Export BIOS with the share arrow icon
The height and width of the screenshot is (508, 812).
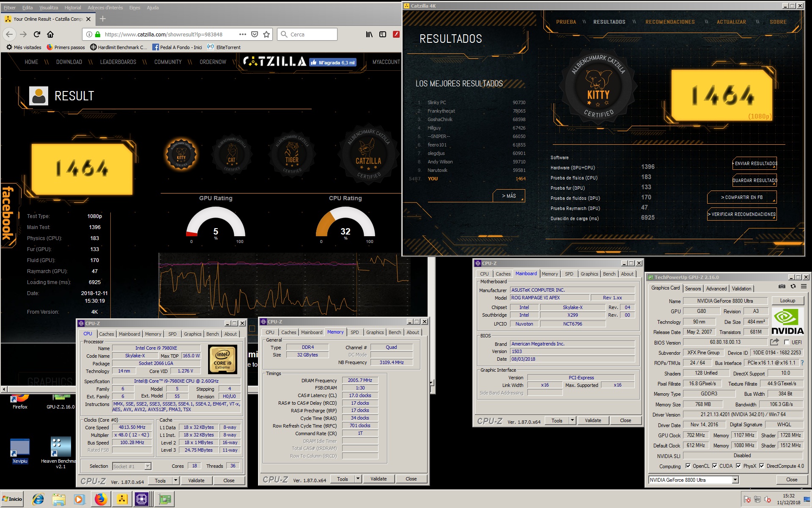[774, 342]
